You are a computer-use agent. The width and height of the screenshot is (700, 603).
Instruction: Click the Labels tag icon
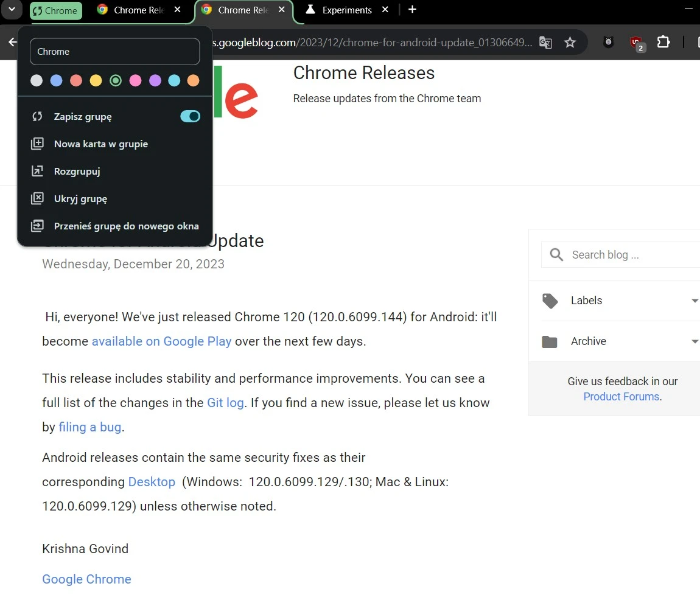(550, 301)
